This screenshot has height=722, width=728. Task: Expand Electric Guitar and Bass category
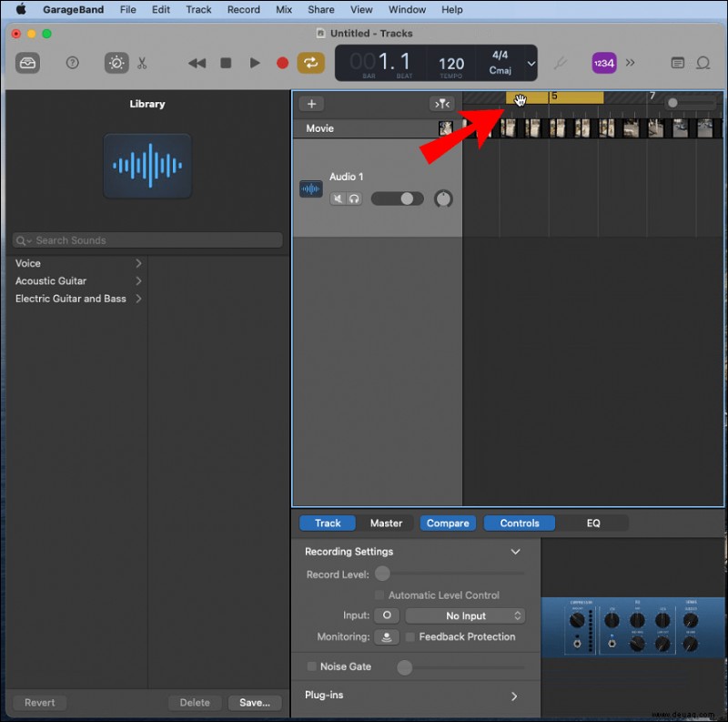pos(138,299)
